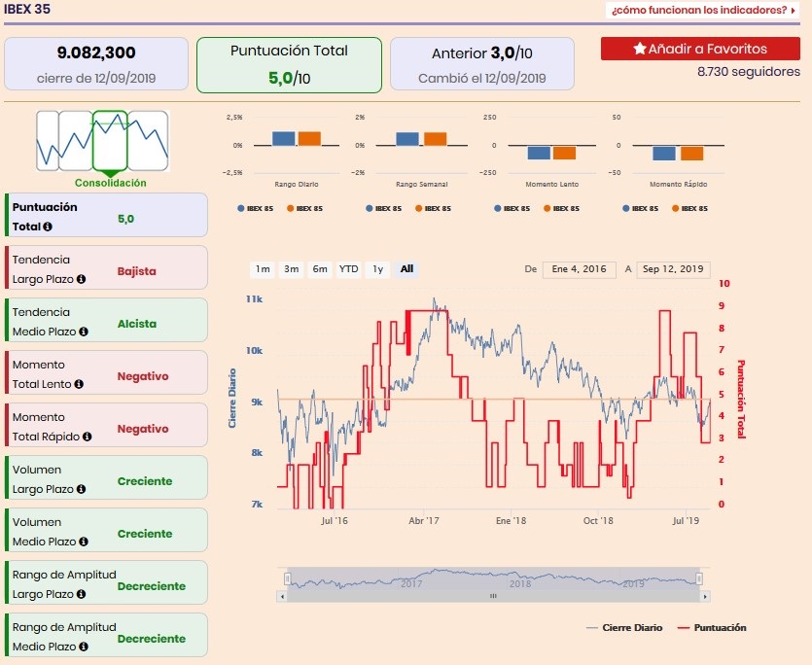Toggle blue IBEX 35 legend under Rango Semanal
Image resolution: width=812 pixels, height=665 pixels.
tap(383, 208)
